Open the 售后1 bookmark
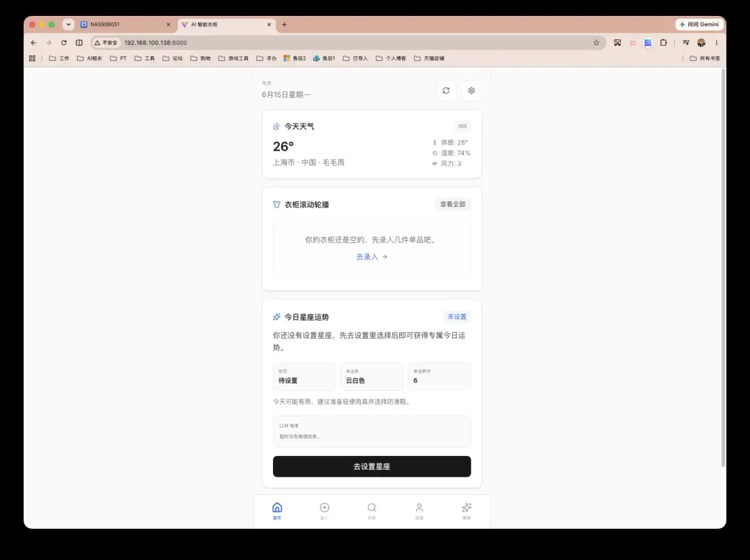The image size is (750, 560). [x=324, y=58]
